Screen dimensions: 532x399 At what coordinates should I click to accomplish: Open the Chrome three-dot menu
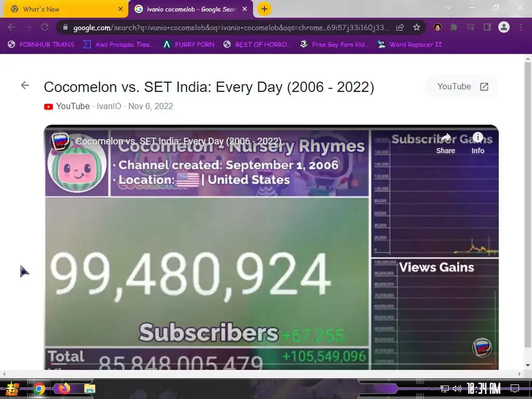point(521,27)
